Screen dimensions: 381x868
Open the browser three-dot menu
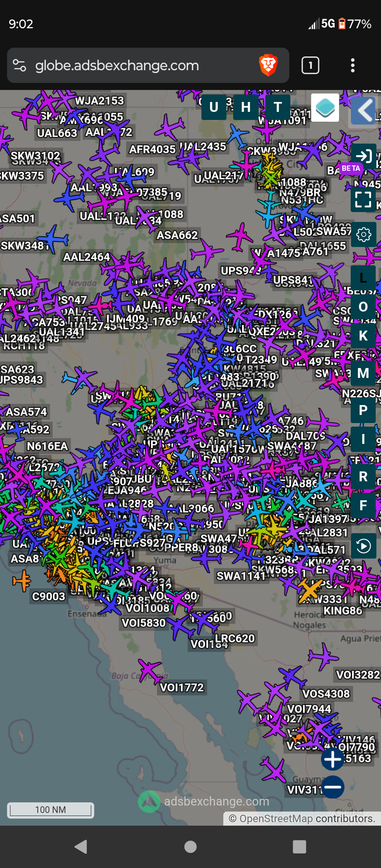click(x=353, y=65)
